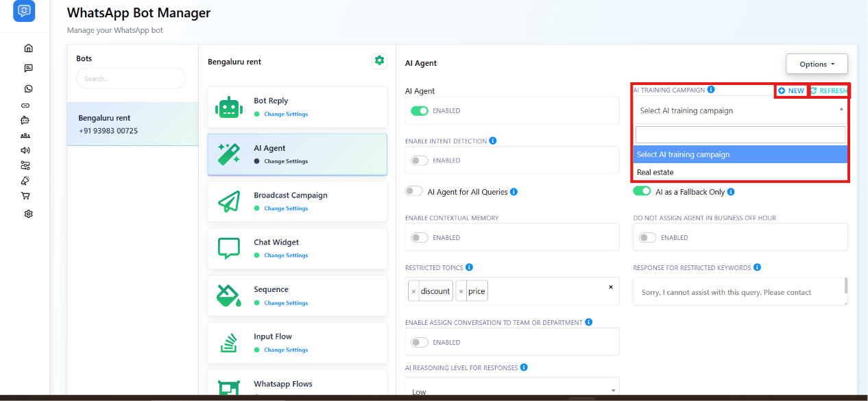Click info icon beside Enable Intent Detection
This screenshot has height=401, width=868.
pos(493,141)
